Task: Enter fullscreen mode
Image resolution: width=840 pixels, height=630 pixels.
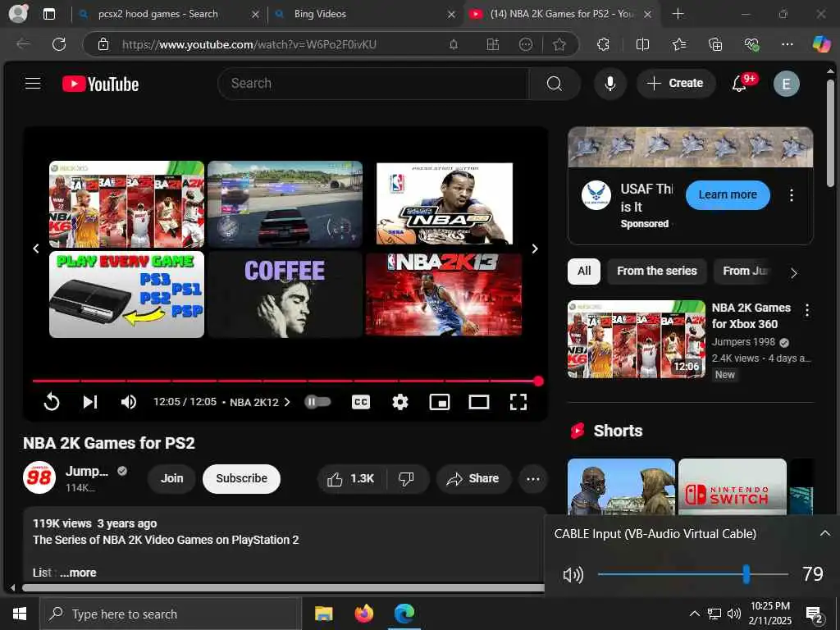Action: [518, 402]
